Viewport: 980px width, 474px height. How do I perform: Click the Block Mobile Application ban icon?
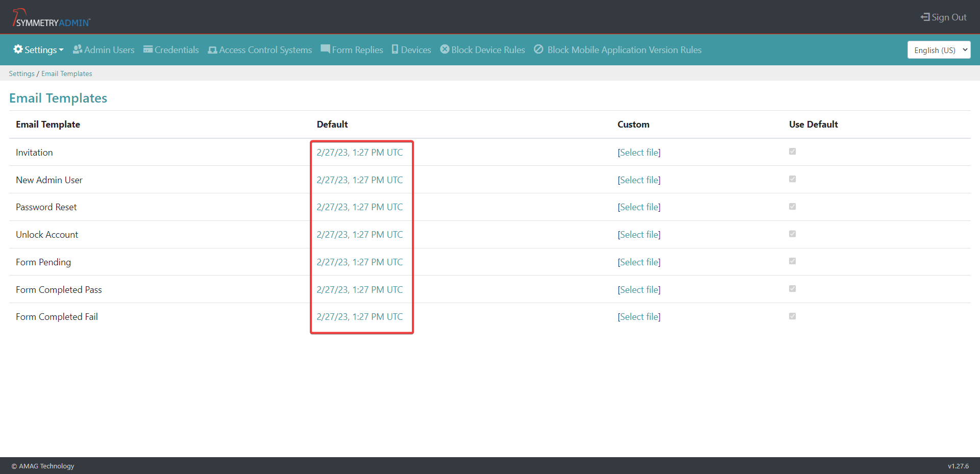point(538,49)
